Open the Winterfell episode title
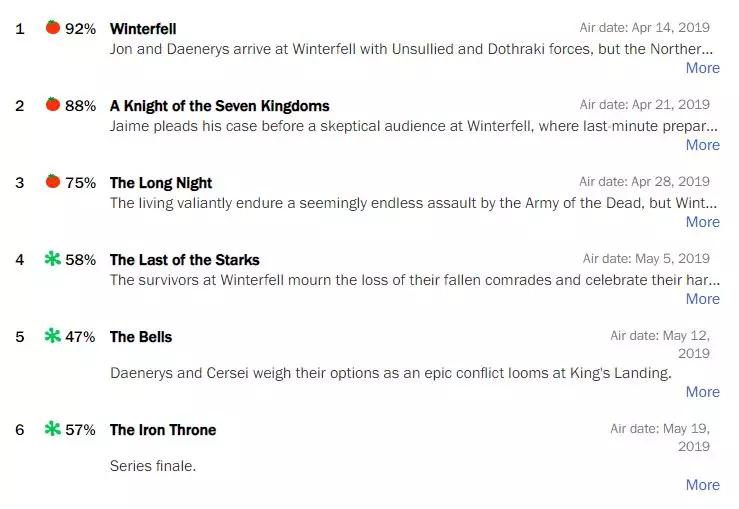The image size is (739, 509). pos(143,29)
